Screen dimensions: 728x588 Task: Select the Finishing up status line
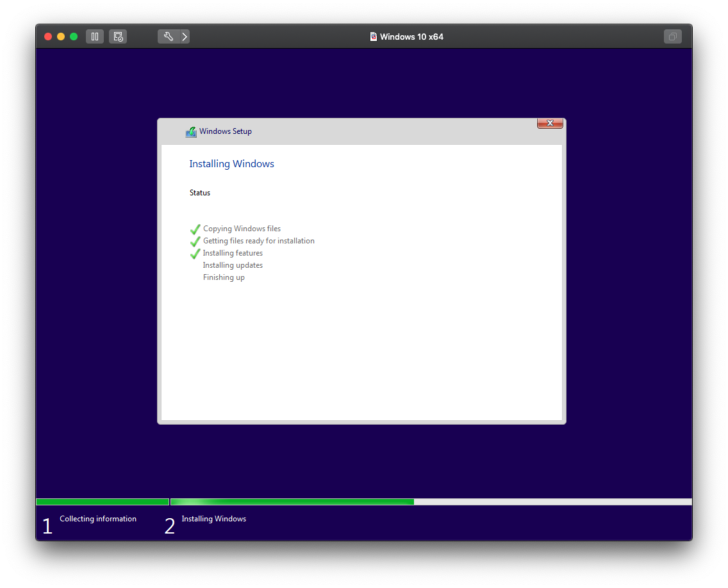tap(224, 277)
